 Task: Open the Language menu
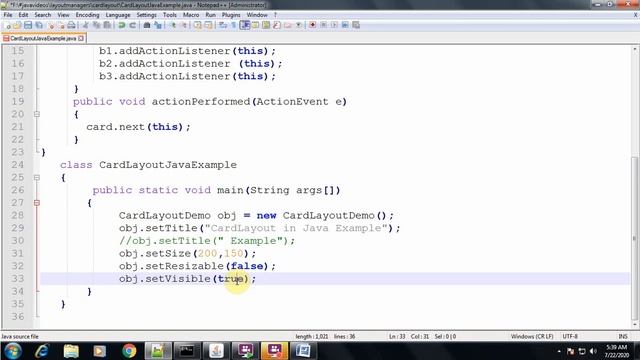(118, 15)
